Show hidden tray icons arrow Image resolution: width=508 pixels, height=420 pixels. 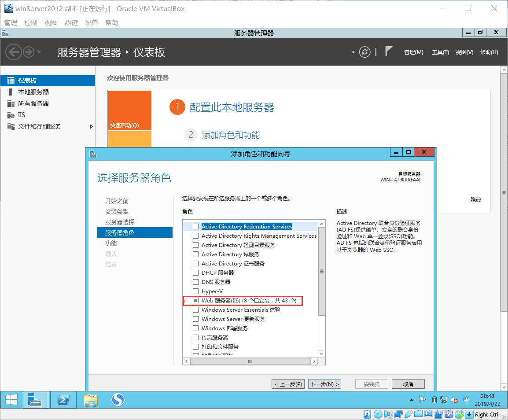[412, 400]
